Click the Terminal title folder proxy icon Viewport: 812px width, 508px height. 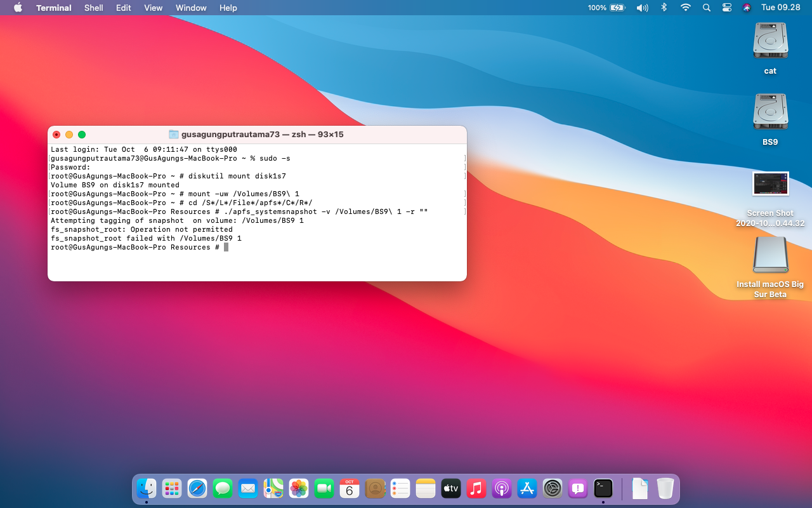pos(174,135)
